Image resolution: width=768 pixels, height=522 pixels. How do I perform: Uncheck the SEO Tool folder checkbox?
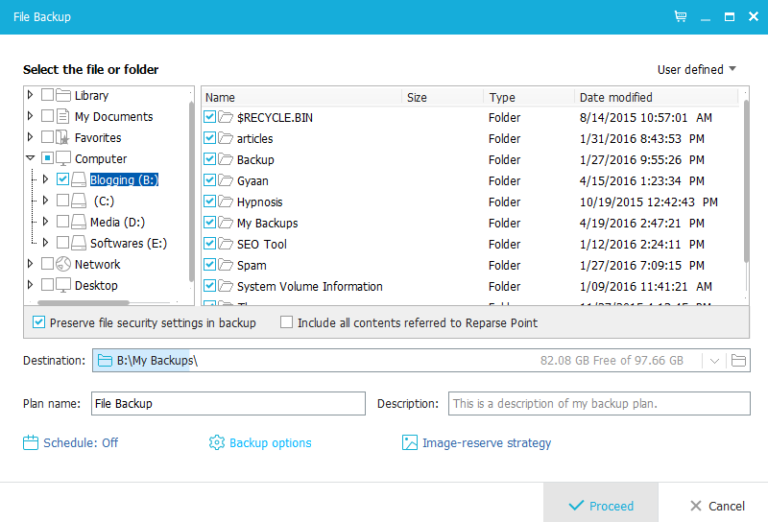[x=210, y=244]
